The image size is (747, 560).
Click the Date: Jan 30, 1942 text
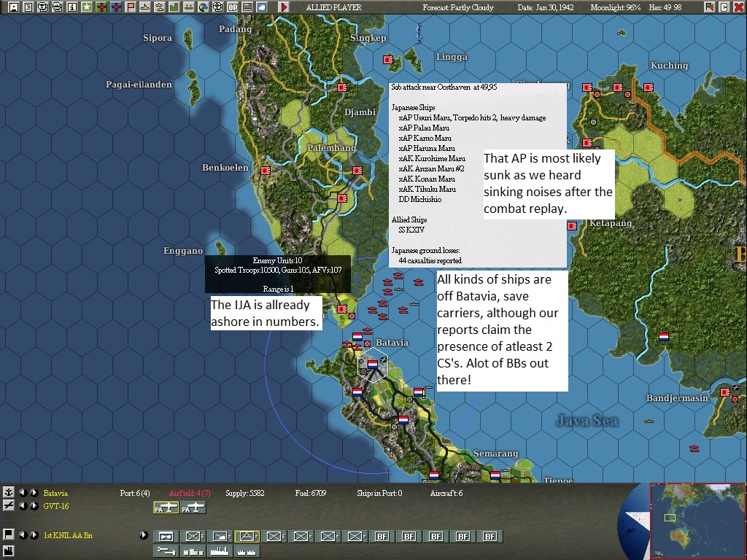(x=546, y=7)
